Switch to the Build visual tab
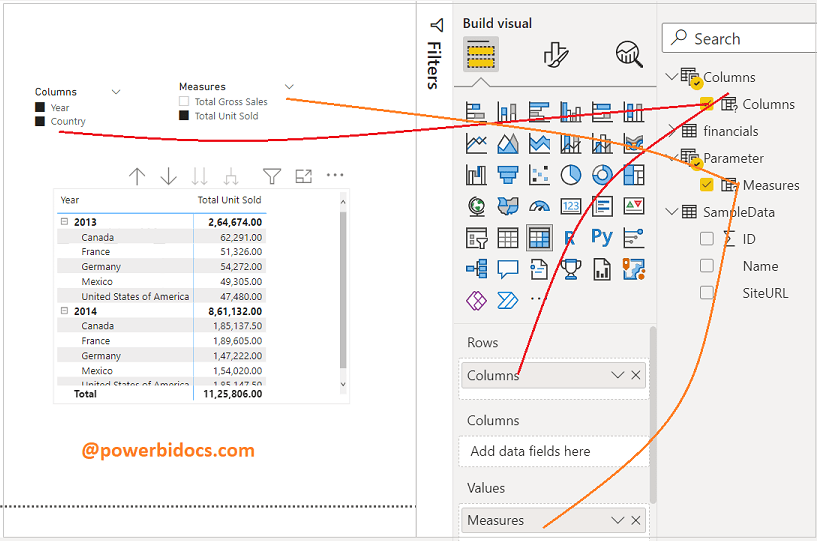The width and height of the screenshot is (817, 541). 480,54
